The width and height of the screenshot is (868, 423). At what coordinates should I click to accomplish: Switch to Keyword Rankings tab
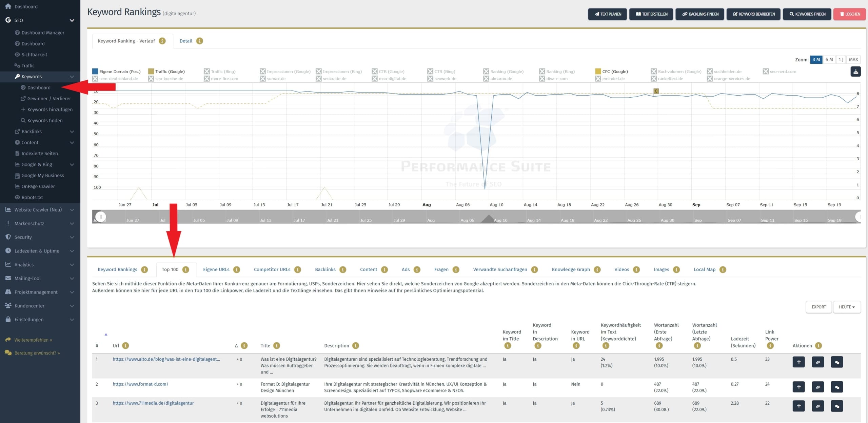coord(117,270)
